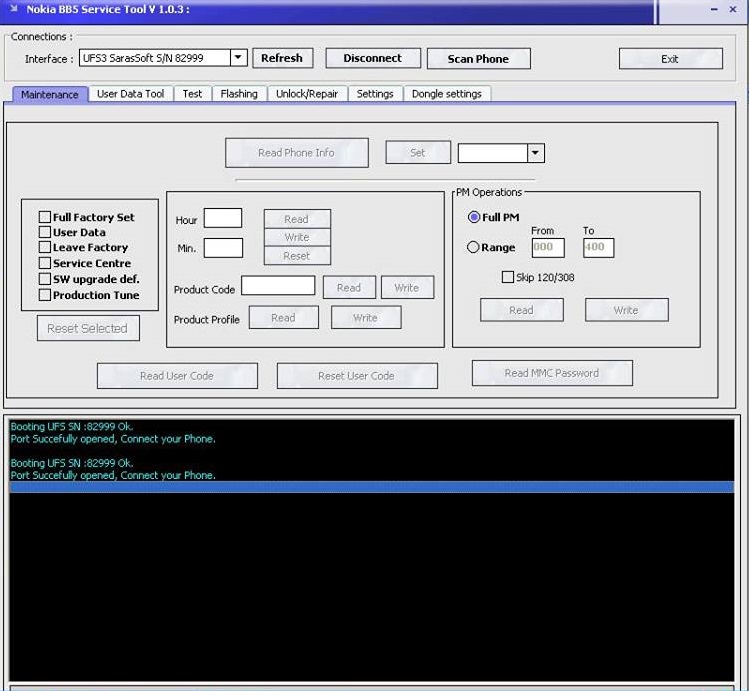This screenshot has width=749, height=691.
Task: Click the last 'Port Succefully opened' log line
Action: 113,475
